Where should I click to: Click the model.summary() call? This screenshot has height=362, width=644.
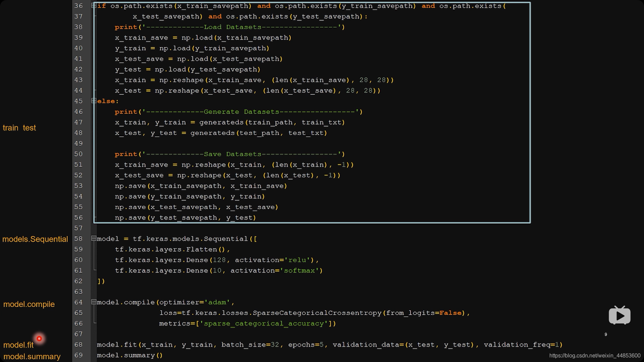tap(130, 355)
